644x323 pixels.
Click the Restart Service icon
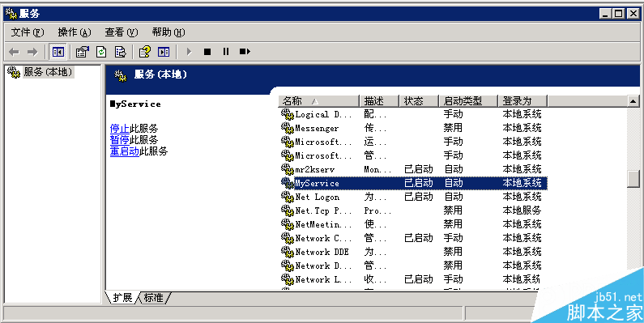point(245,52)
